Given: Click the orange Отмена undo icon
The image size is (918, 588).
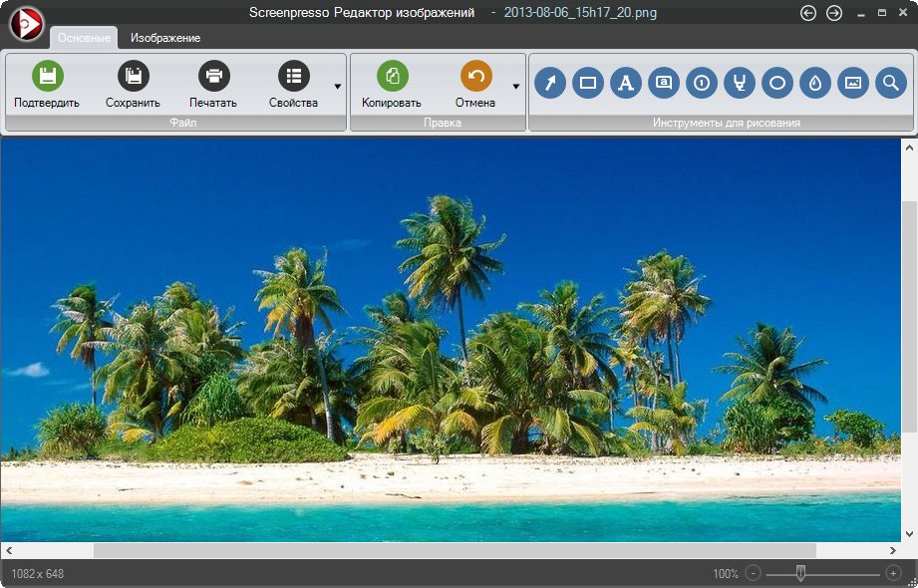Looking at the screenshot, I should tap(476, 76).
